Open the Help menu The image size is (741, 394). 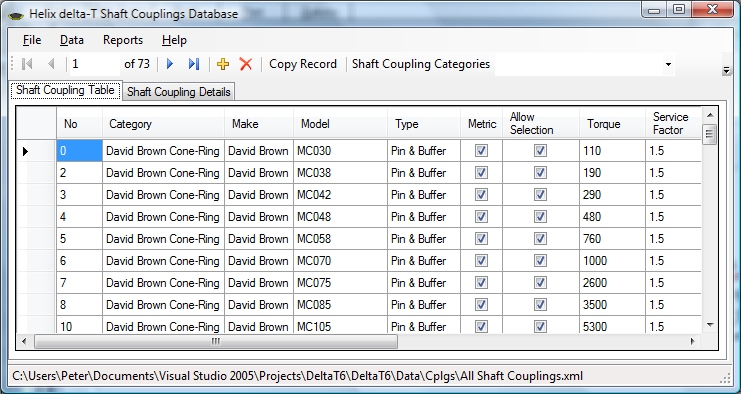tap(174, 40)
